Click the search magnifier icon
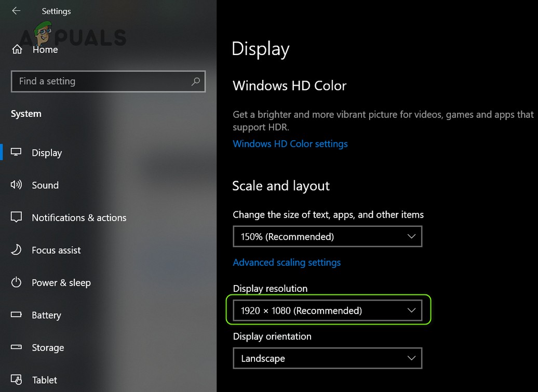This screenshot has height=392, width=538. coord(196,82)
